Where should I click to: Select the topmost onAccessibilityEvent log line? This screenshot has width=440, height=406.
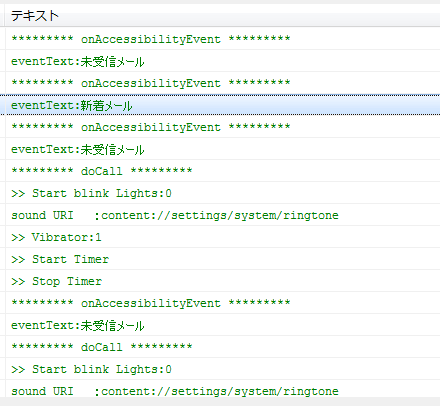[x=223, y=39]
